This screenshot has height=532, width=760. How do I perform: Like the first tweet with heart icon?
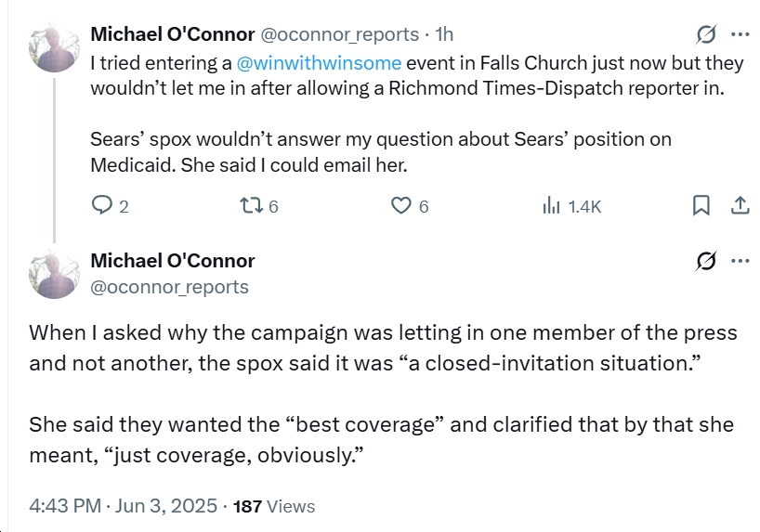(400, 205)
